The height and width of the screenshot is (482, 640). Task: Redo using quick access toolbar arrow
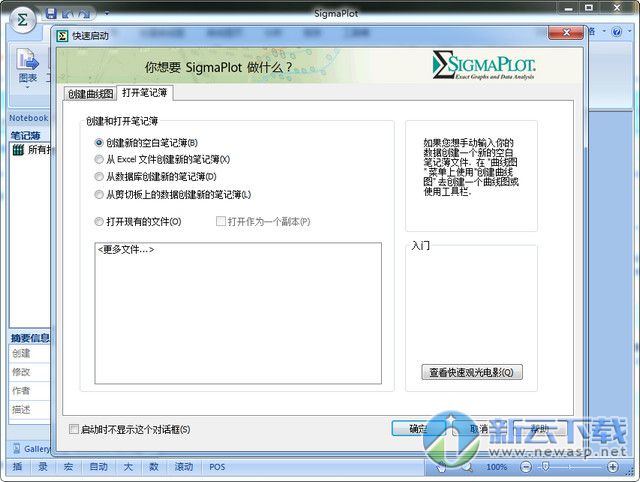83,14
